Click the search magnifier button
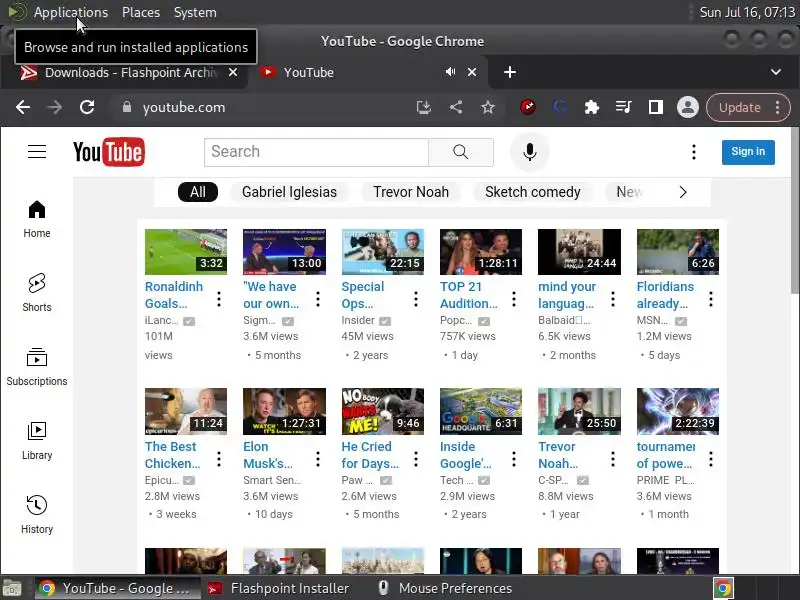 coord(461,152)
